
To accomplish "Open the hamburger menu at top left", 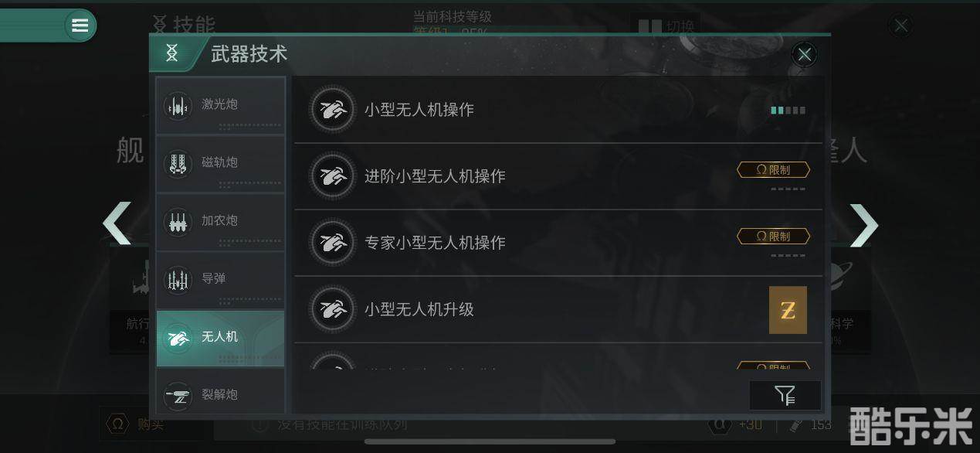I will tap(80, 26).
